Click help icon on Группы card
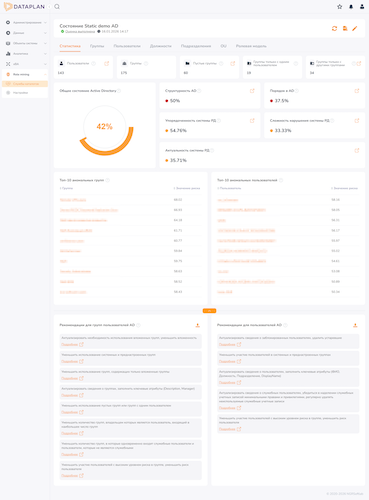369x500 pixels. coord(146,63)
